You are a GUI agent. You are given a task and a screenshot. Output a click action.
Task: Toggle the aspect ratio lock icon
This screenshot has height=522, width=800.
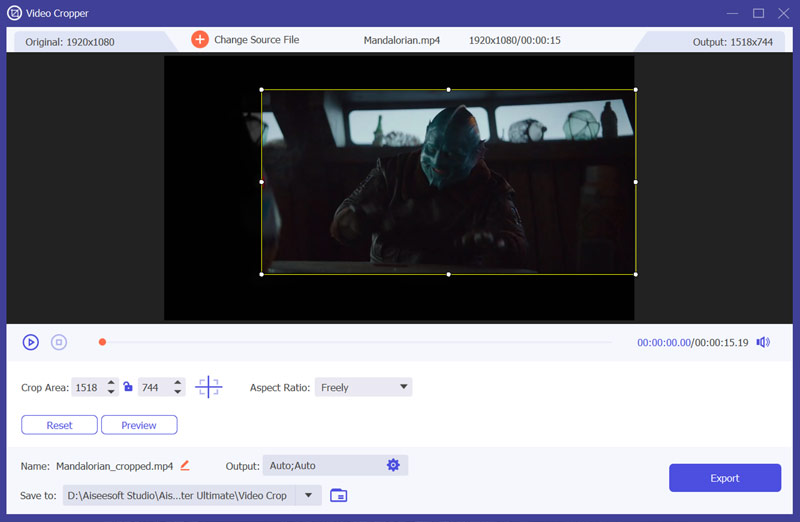click(x=128, y=387)
